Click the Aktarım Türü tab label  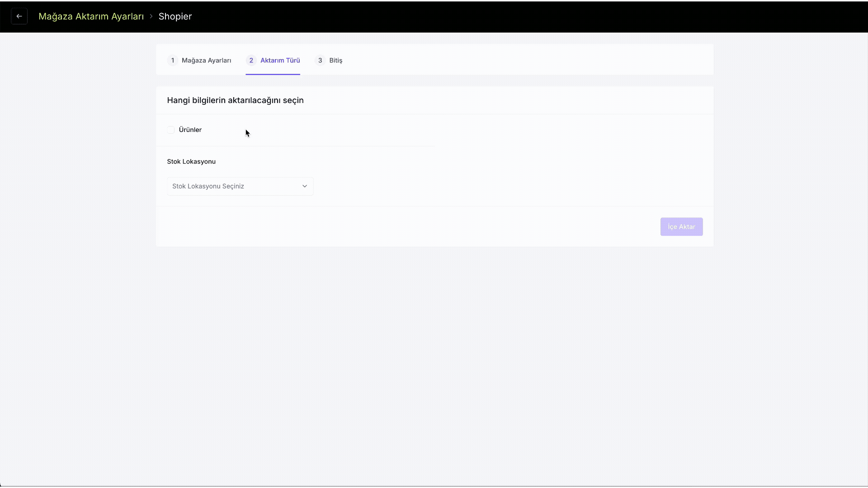coord(281,60)
